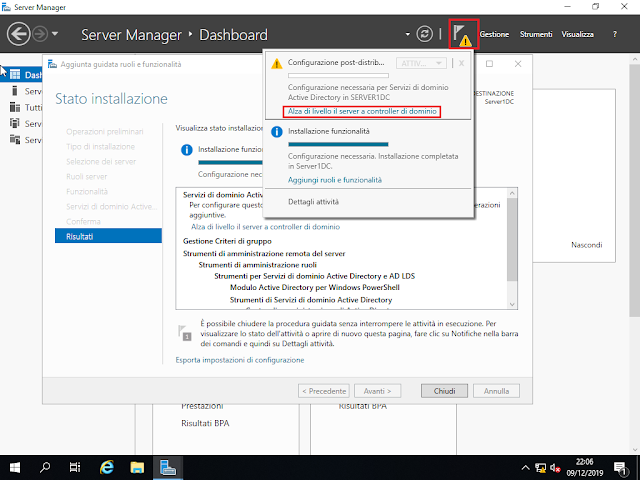Click the Avanti button

pos(378,391)
